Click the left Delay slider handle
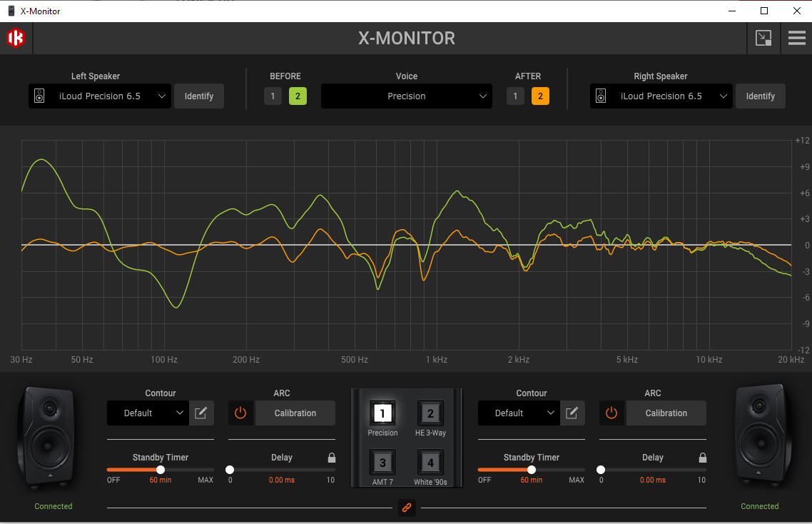Image resolution: width=812 pixels, height=524 pixels. coord(230,470)
